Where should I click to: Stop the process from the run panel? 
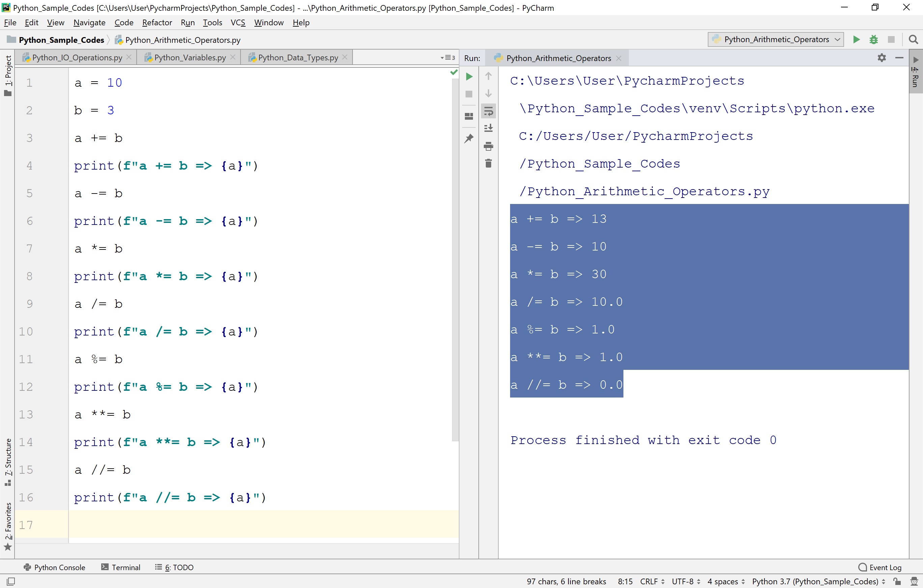[x=469, y=94]
